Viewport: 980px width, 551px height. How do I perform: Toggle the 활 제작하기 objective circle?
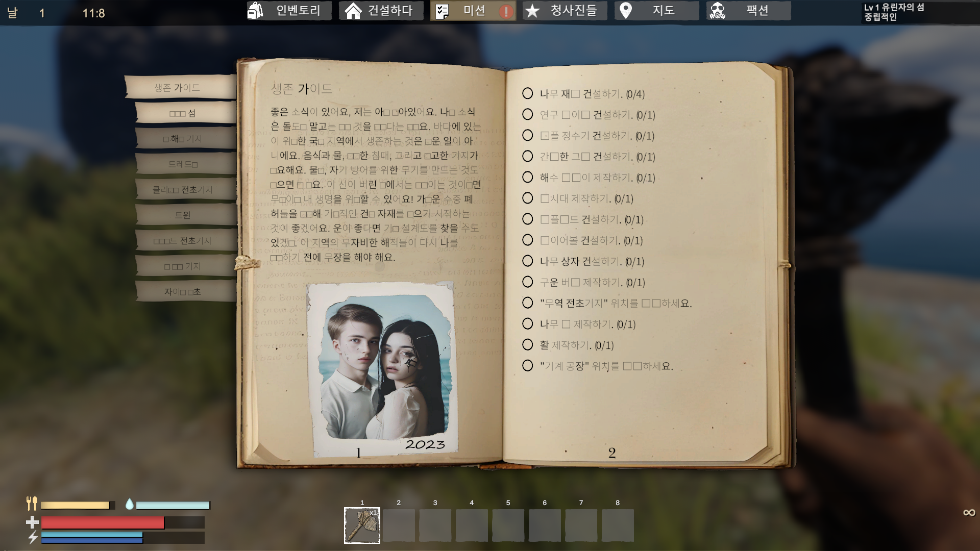coord(528,345)
